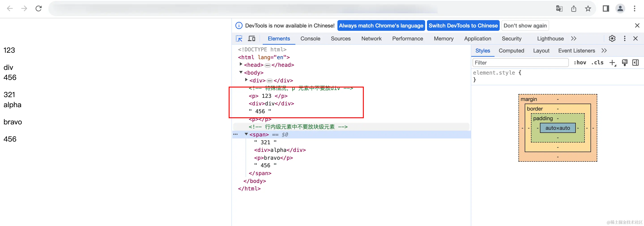
Task: Select the <p>bravo</p> node
Action: point(273,158)
